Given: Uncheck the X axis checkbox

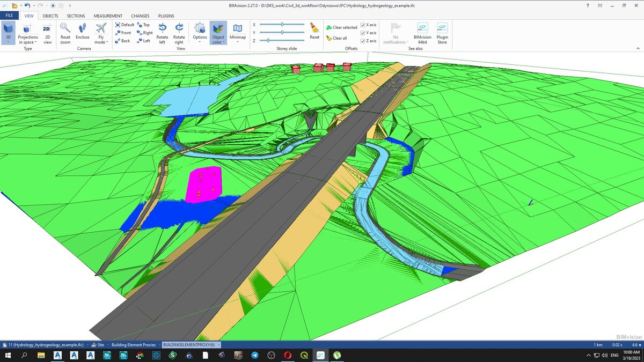Looking at the screenshot, I should point(363,25).
